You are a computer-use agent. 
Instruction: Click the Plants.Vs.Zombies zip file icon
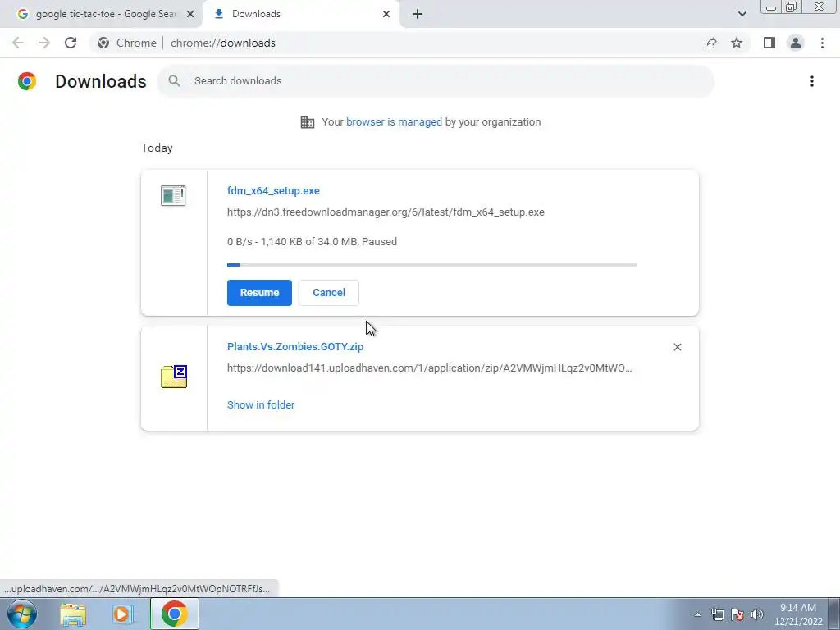[x=174, y=376]
